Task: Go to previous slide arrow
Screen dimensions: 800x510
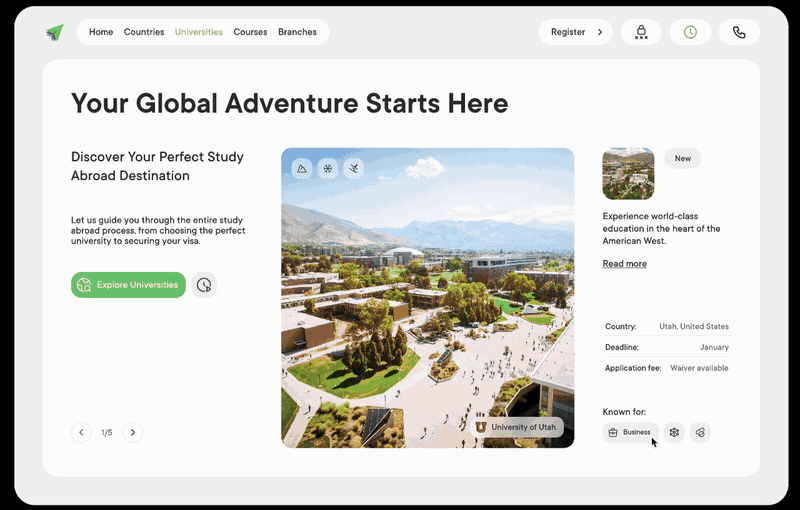Action: coord(81,432)
